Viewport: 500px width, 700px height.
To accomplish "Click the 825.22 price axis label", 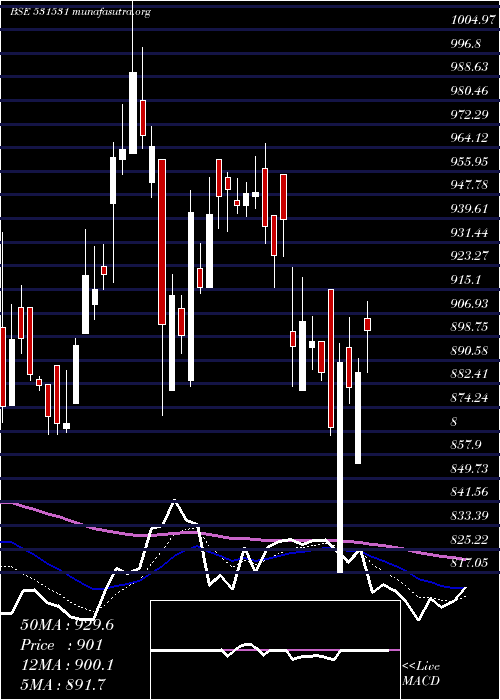I will click(470, 539).
